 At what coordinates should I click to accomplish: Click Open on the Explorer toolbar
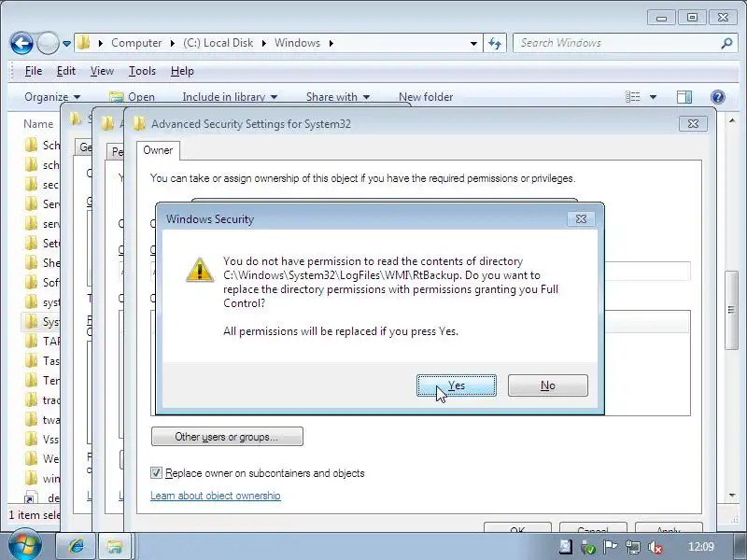[132, 97]
